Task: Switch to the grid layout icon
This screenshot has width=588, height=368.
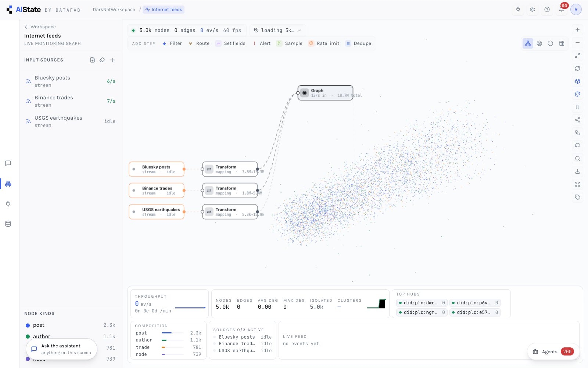Action: tap(562, 43)
